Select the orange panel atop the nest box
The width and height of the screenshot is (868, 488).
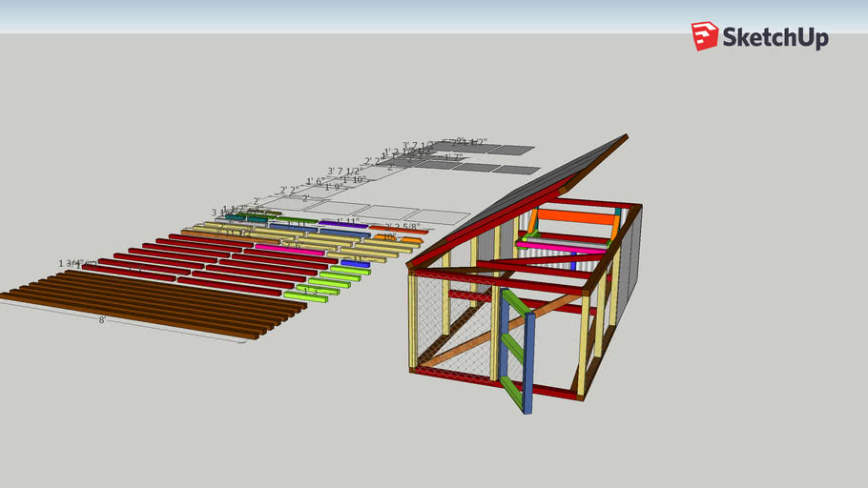click(x=576, y=215)
